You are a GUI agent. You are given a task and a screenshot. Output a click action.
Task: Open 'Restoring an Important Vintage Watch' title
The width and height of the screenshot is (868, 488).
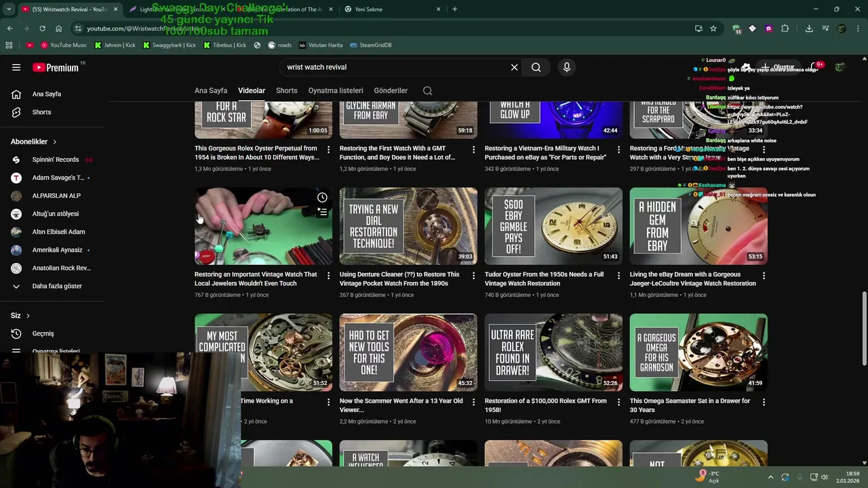point(256,279)
